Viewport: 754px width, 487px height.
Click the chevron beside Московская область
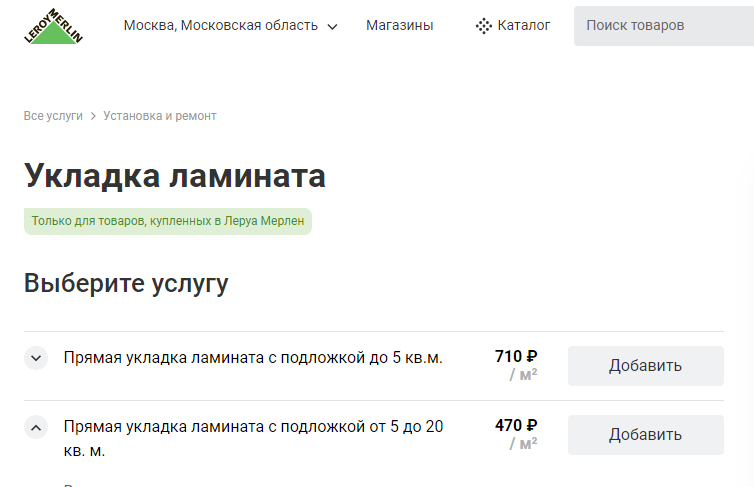pyautogui.click(x=333, y=27)
